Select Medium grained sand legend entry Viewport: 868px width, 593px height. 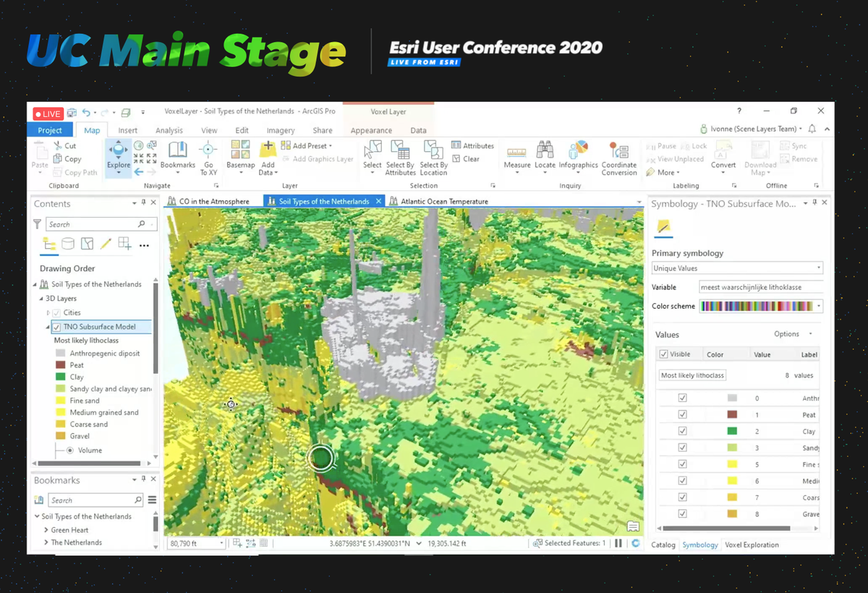(x=97, y=413)
